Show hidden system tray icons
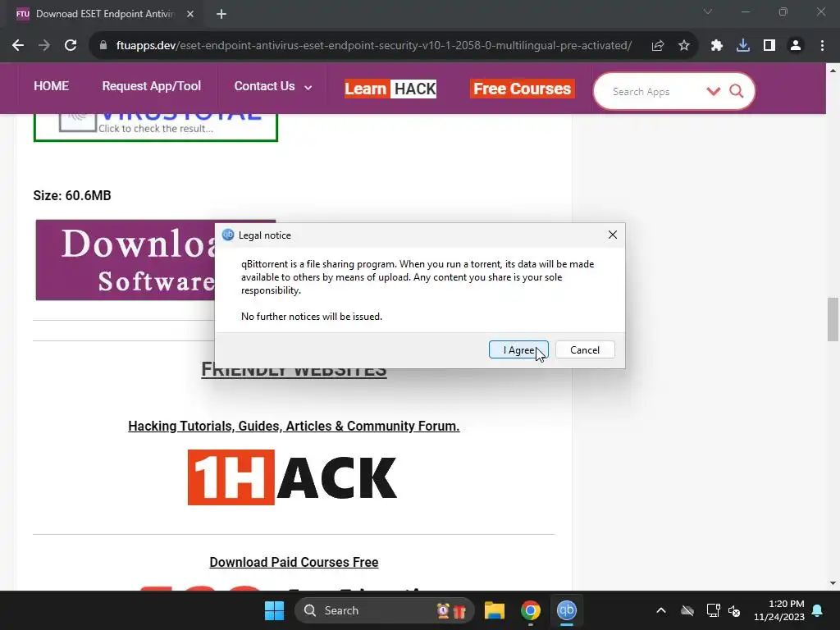This screenshot has height=630, width=840. click(x=661, y=610)
